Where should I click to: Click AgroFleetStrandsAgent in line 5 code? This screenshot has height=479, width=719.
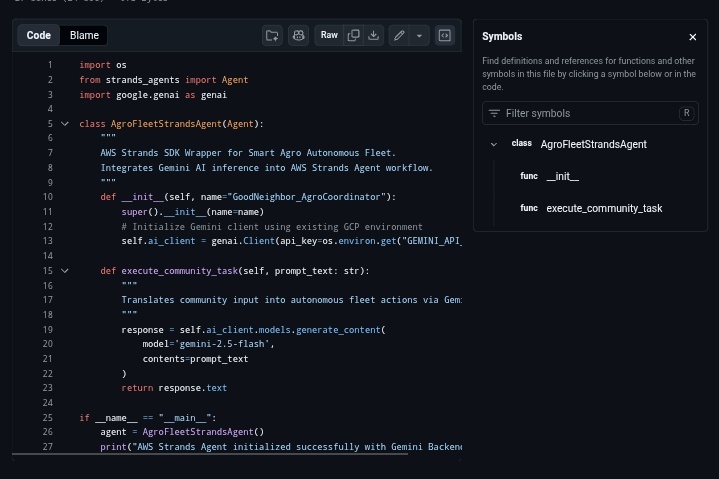click(166, 124)
